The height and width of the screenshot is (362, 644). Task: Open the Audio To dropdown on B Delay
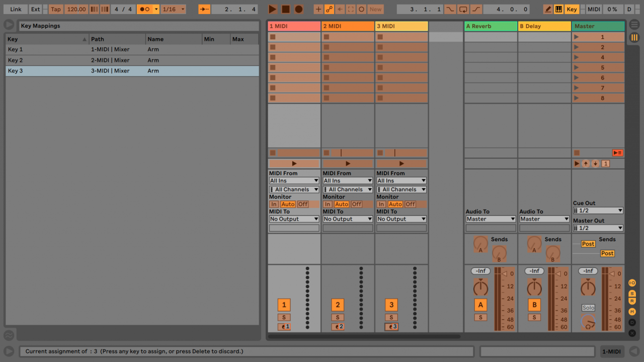(x=544, y=219)
